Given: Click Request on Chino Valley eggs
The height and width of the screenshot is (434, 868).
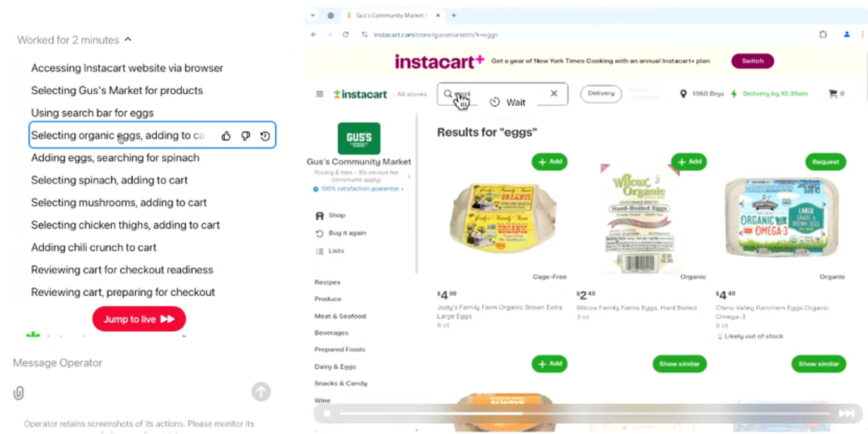Looking at the screenshot, I should (825, 162).
